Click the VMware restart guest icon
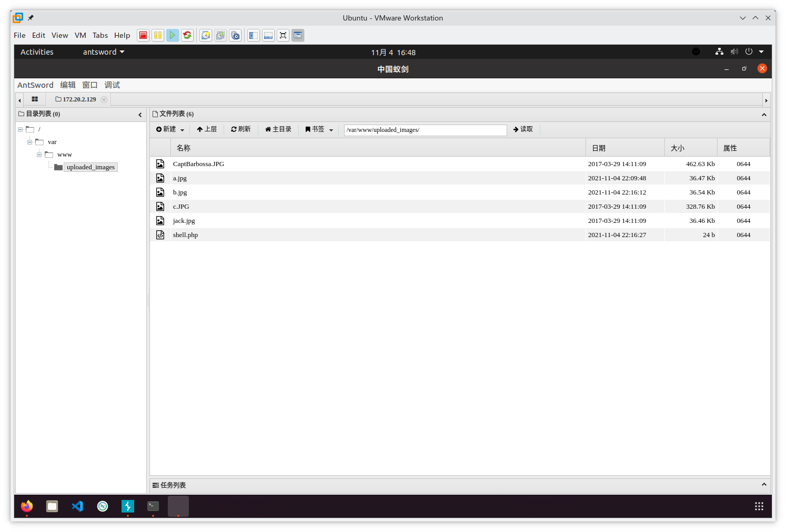The height and width of the screenshot is (532, 786). pos(187,35)
